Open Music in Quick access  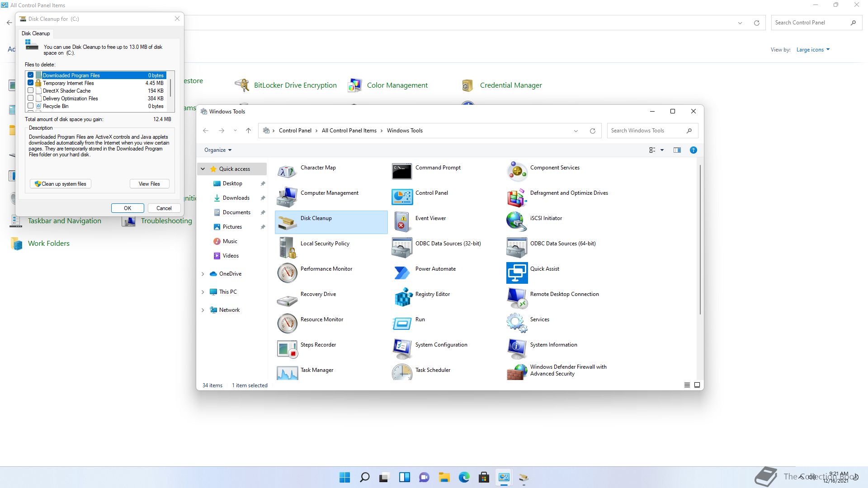tap(230, 241)
